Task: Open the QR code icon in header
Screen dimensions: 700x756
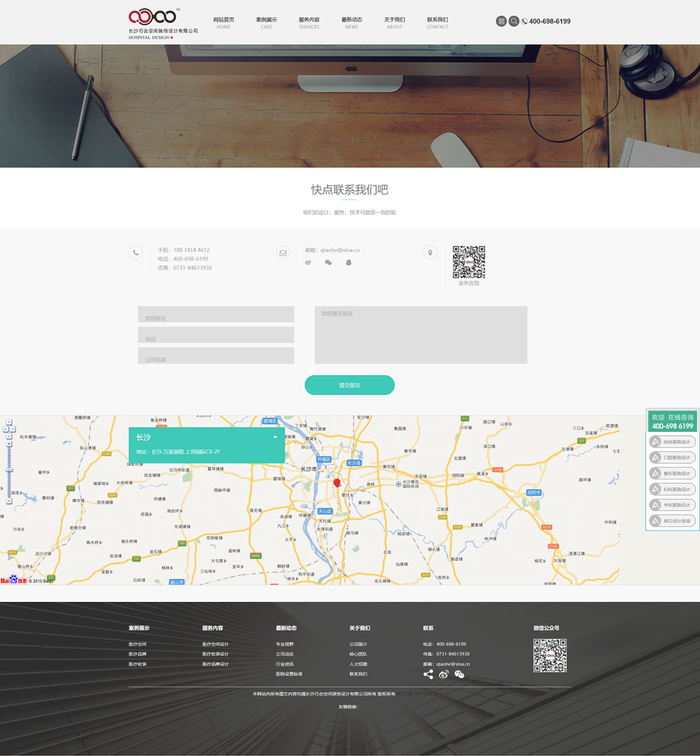Action: pyautogui.click(x=501, y=21)
